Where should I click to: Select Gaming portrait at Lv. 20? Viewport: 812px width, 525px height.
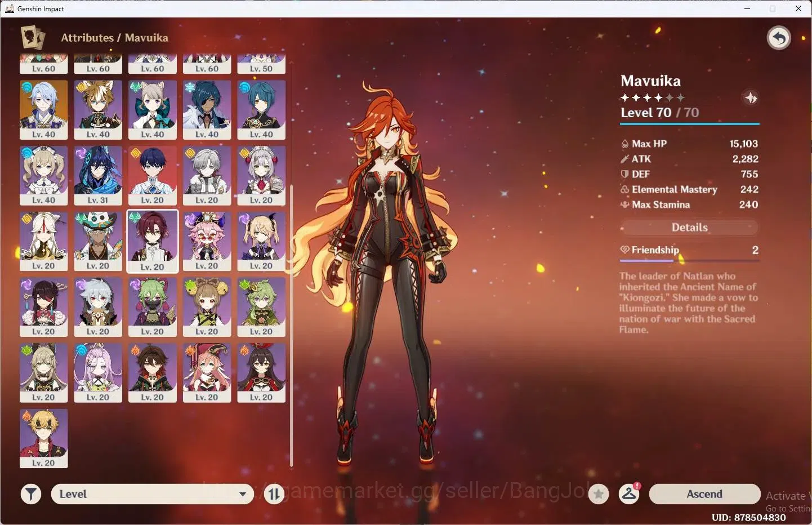tap(153, 373)
